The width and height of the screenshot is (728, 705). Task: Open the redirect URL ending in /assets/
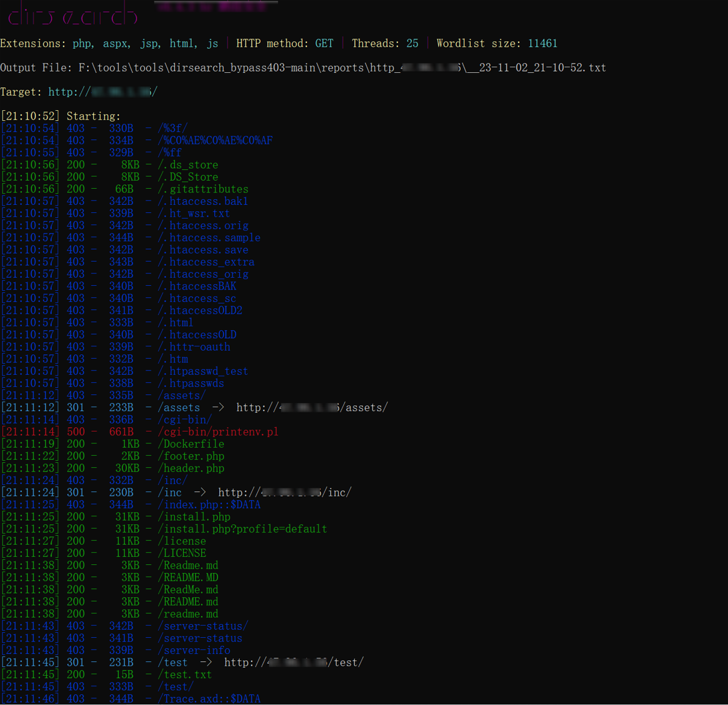point(312,407)
